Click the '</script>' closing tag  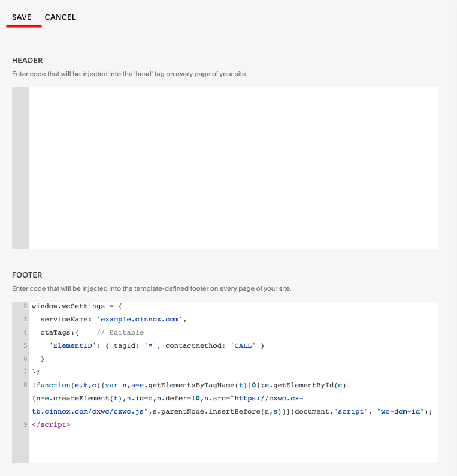pos(51,424)
